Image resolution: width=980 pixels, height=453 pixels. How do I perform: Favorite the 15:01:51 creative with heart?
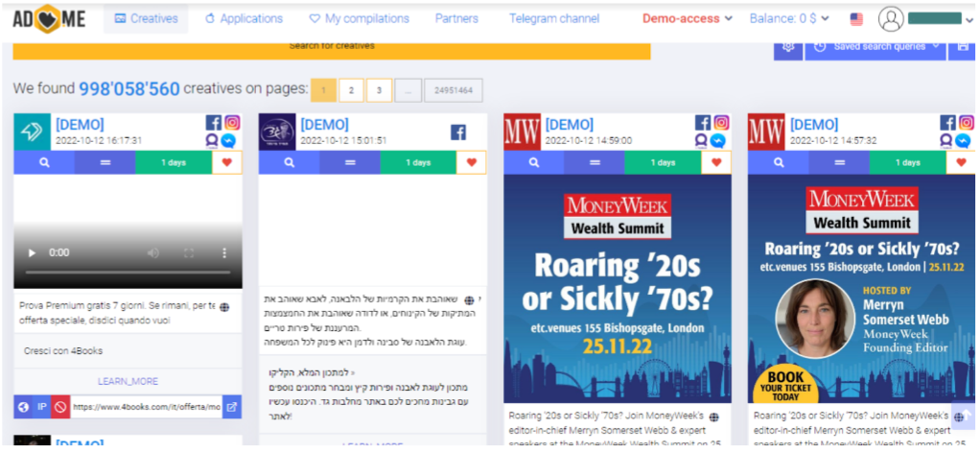pyautogui.click(x=472, y=163)
